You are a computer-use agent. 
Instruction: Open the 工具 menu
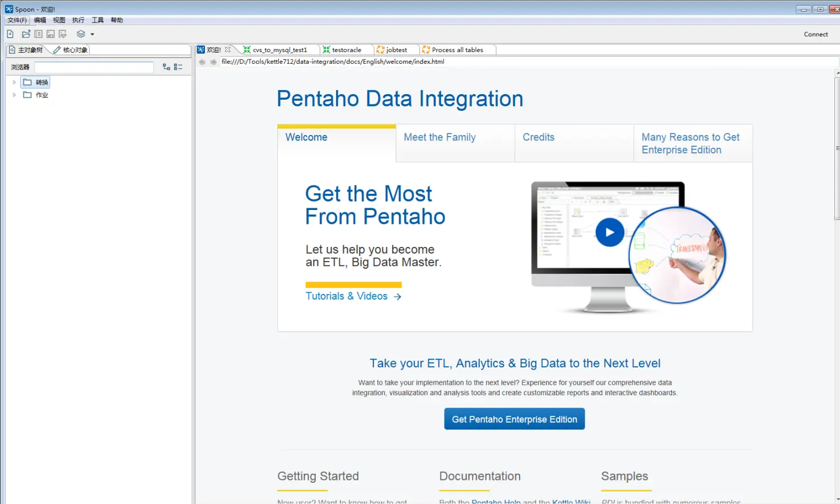point(97,20)
